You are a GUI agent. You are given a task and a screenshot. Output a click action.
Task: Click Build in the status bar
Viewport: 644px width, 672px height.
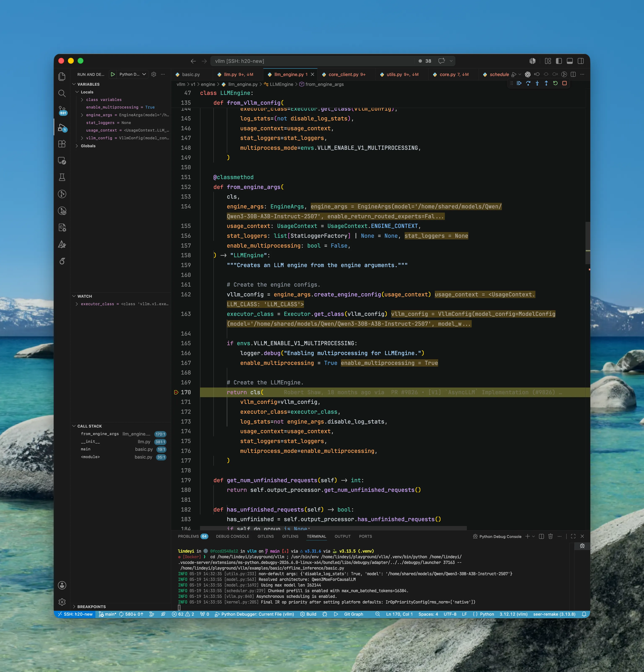tap(308, 614)
